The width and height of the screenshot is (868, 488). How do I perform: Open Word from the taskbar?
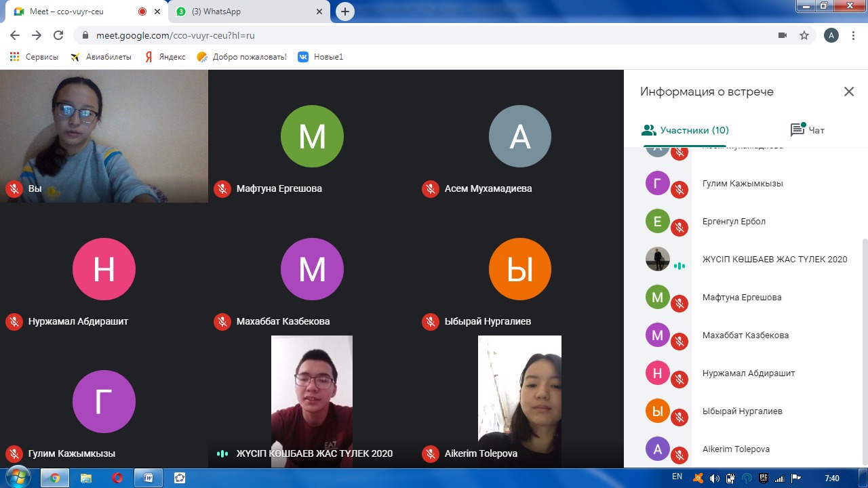pyautogui.click(x=149, y=478)
